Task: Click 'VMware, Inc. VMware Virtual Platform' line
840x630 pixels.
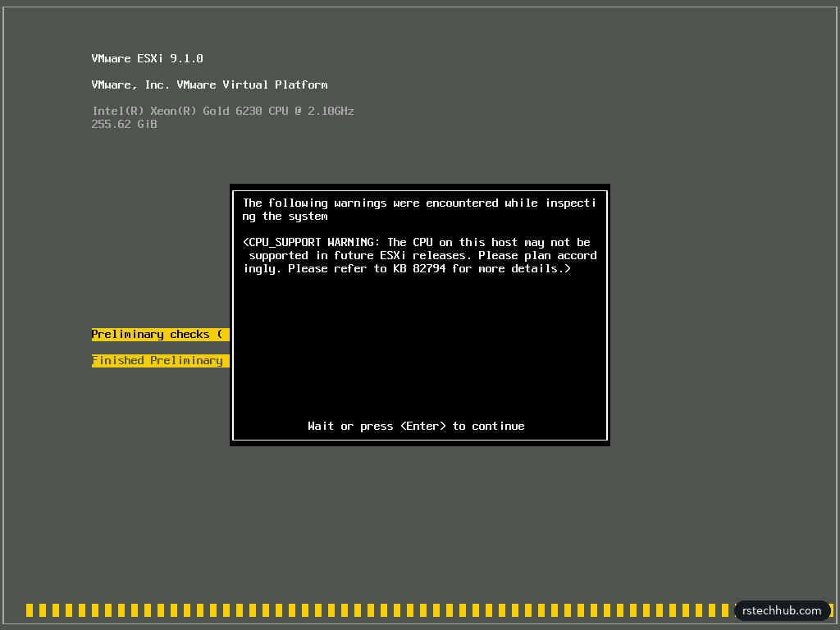Action: tap(209, 84)
